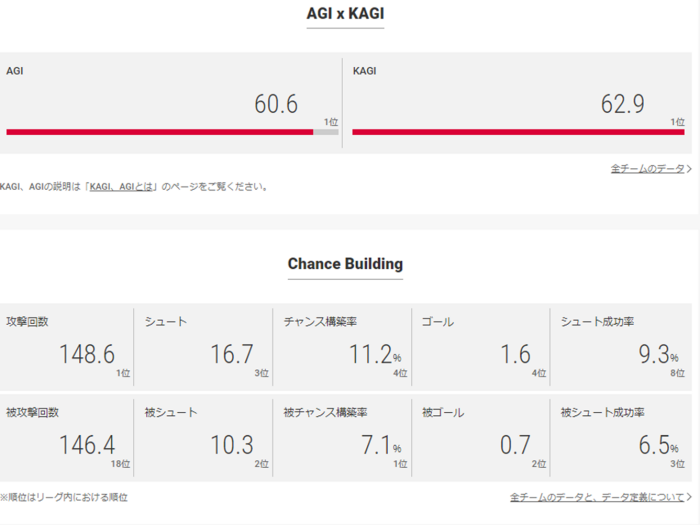Select the KAGI 62.9 score value
Screen dimensions: 700x525
click(622, 104)
